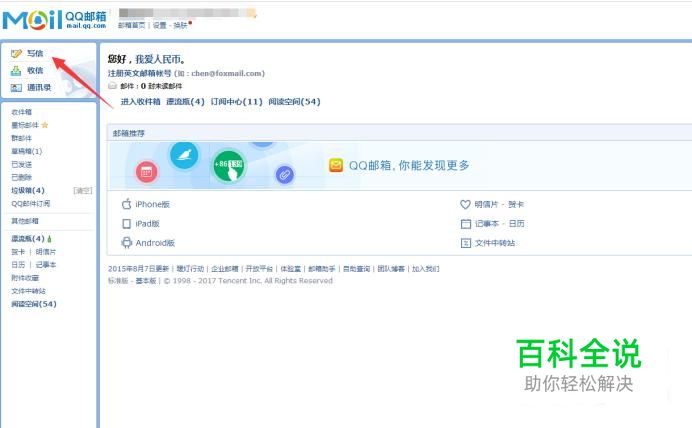The height and width of the screenshot is (428, 692).
Task: Click the envelope icon beside 邮件: 0 封未读邮件
Action: pyautogui.click(x=113, y=86)
